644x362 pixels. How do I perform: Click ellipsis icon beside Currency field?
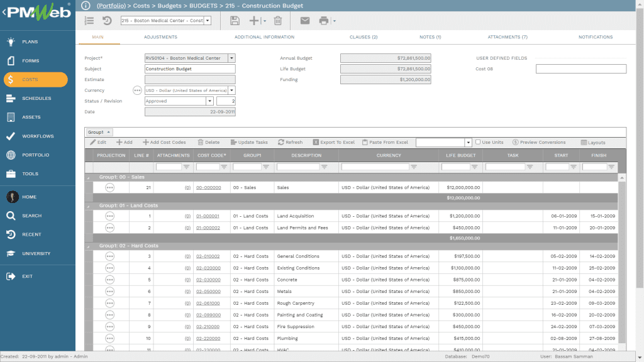137,90
